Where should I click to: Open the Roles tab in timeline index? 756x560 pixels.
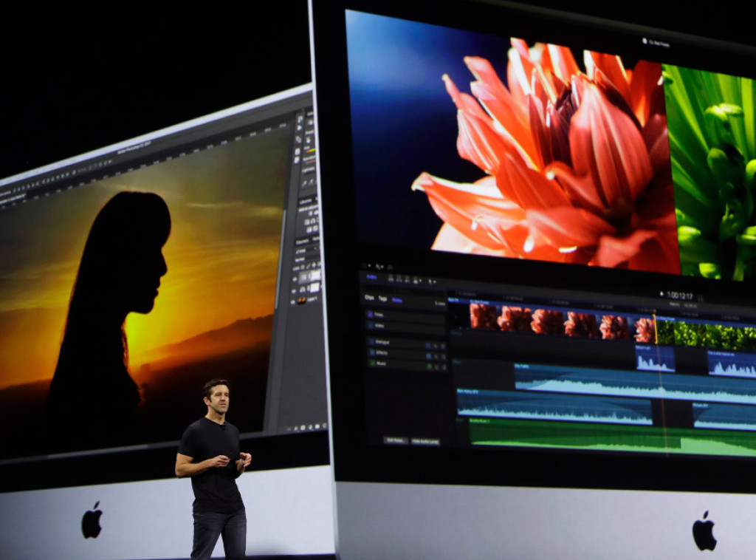pyautogui.click(x=397, y=299)
